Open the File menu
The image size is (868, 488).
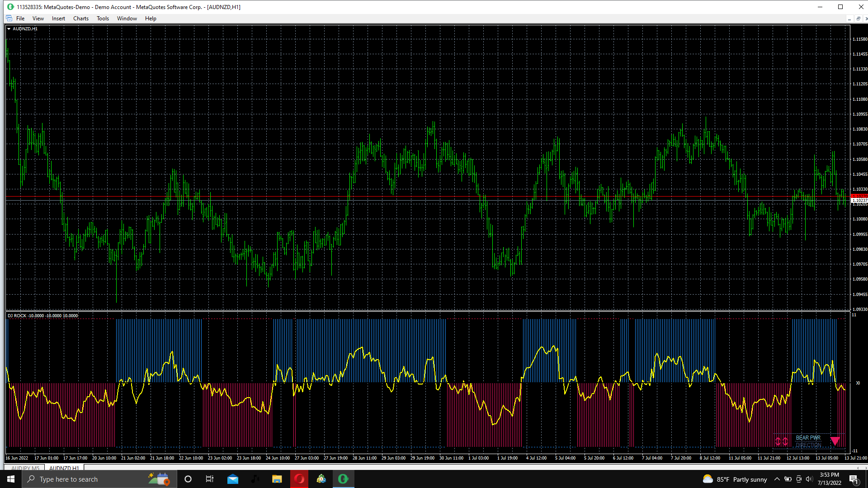[x=20, y=19]
